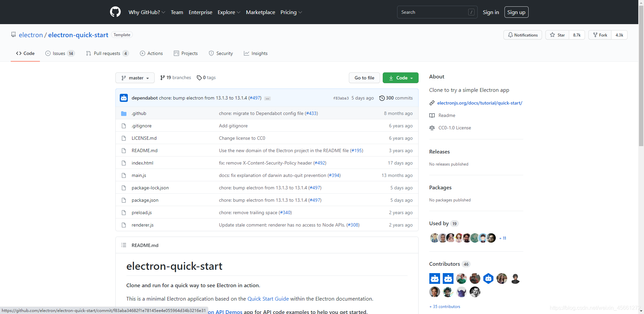Toggle repository Notifications
The width and height of the screenshot is (644, 314).
(x=523, y=35)
